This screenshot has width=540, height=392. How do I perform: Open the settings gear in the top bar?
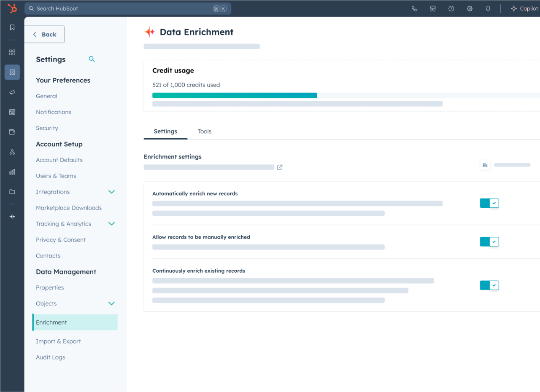[x=470, y=8]
